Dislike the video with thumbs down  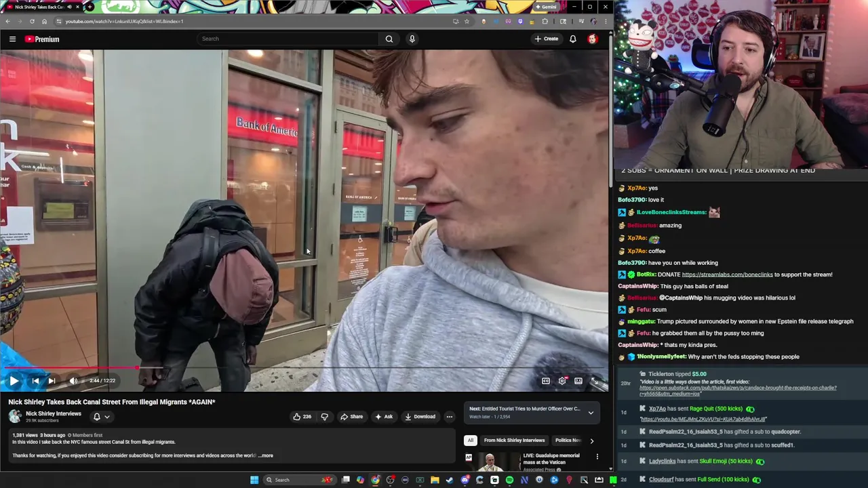coord(324,417)
